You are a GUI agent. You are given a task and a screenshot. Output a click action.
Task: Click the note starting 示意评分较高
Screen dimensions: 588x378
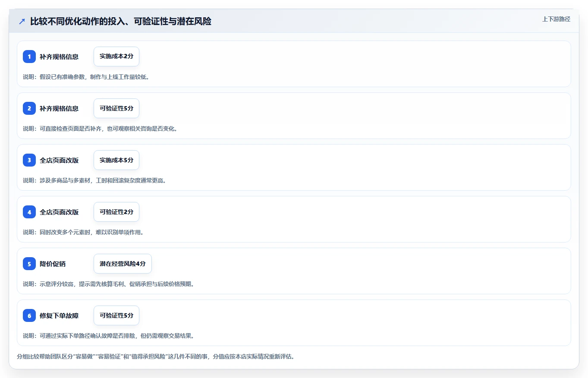[x=108, y=284]
